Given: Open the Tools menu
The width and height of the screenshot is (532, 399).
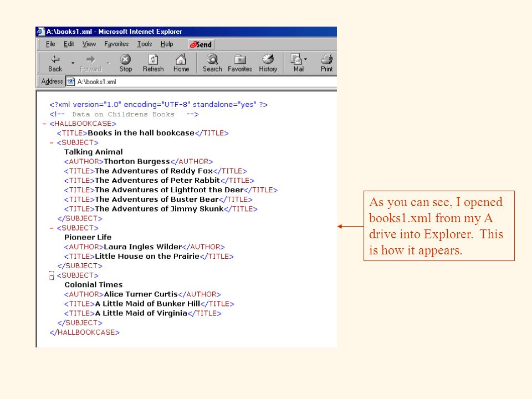Looking at the screenshot, I should click(145, 44).
